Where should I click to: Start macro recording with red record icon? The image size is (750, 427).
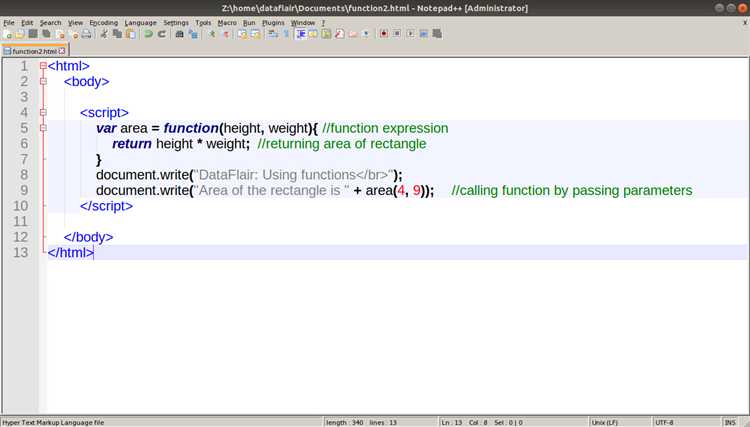click(x=384, y=34)
